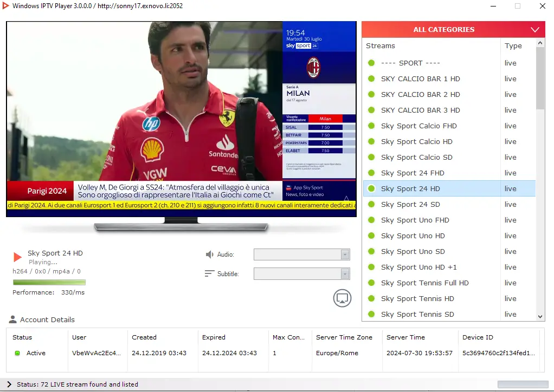
Task: Select SKY CALCIO BAR 2 HD stream
Action: [449, 94]
